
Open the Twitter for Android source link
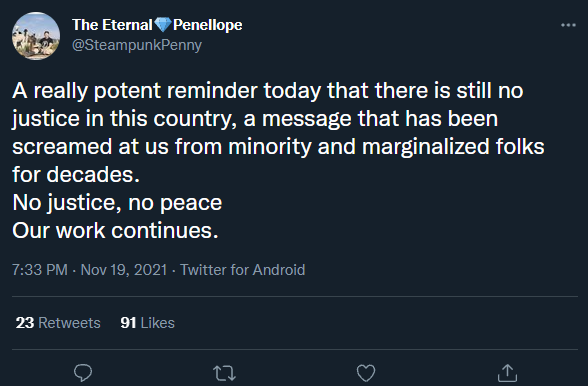243,270
